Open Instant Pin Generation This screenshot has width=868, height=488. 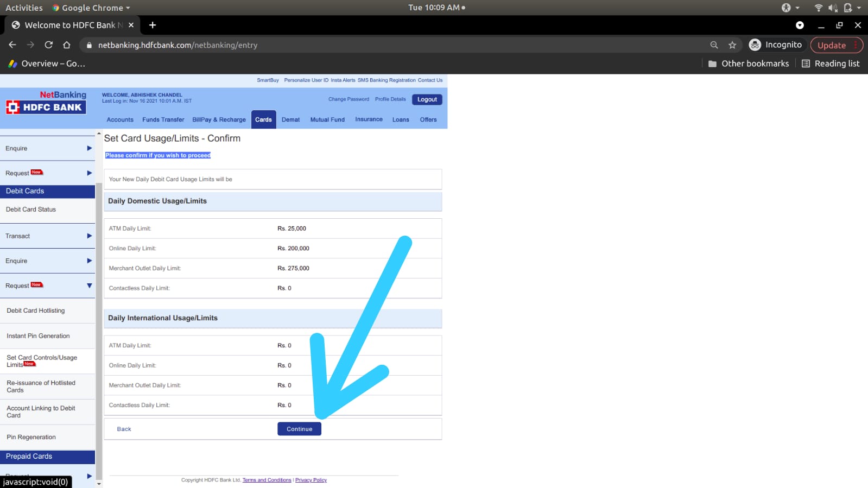click(x=38, y=336)
